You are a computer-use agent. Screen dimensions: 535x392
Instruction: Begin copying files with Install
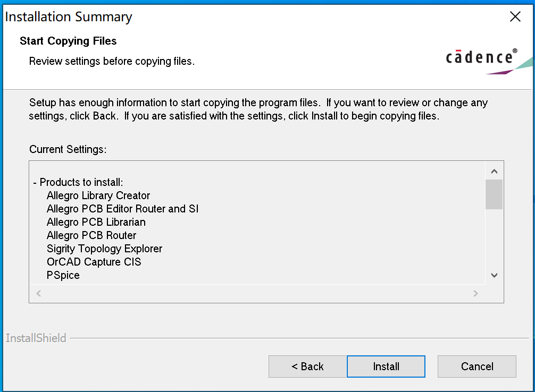tap(386, 367)
